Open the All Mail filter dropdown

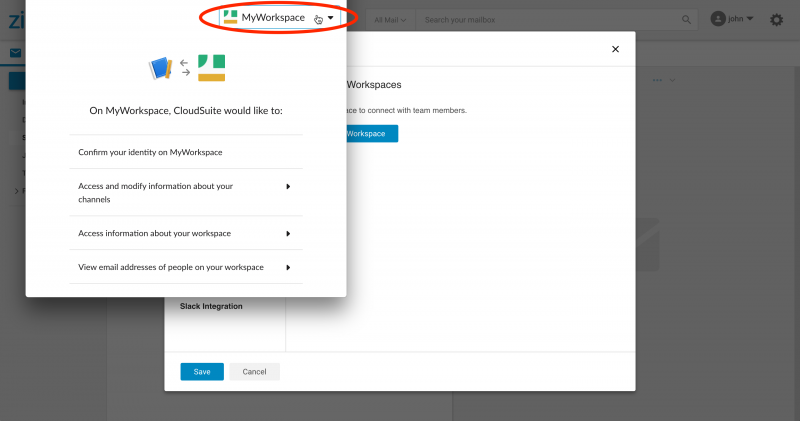390,20
